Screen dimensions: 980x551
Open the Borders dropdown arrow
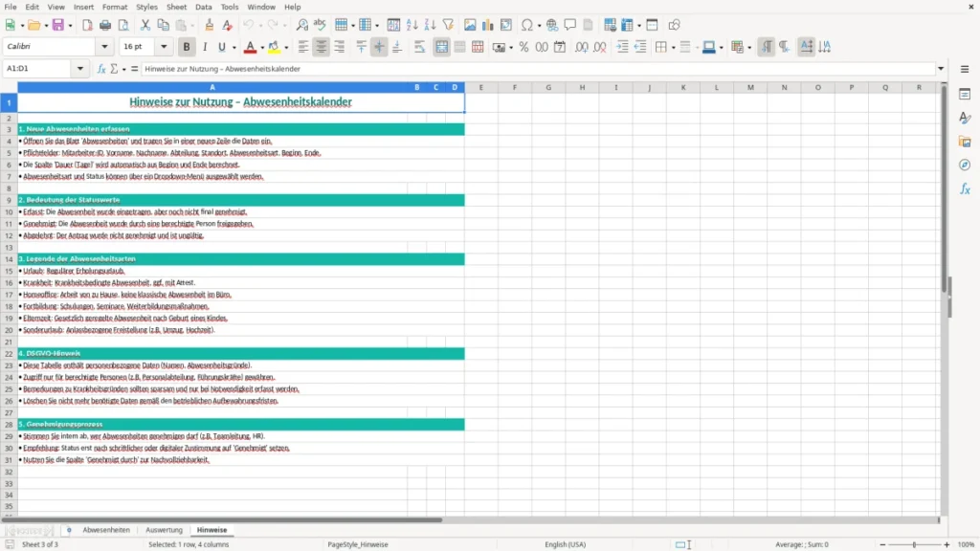pos(673,48)
